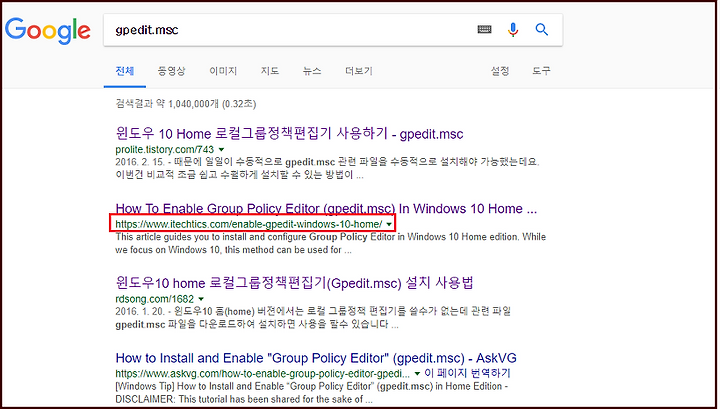Screen dimensions: 720x409
Task: Open How To Enable Group Policy Editor result
Action: point(326,209)
